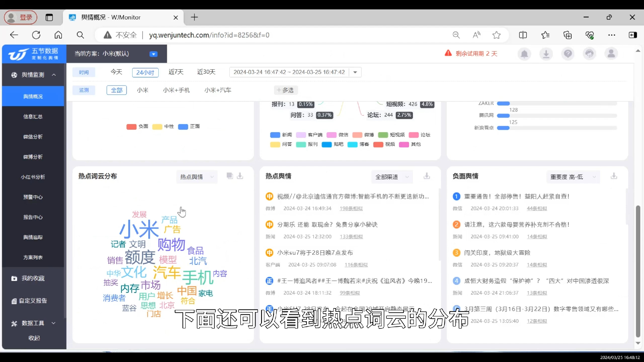This screenshot has height=362, width=644.
Task: Open 预警中心 in the sidebar
Action: 33,197
